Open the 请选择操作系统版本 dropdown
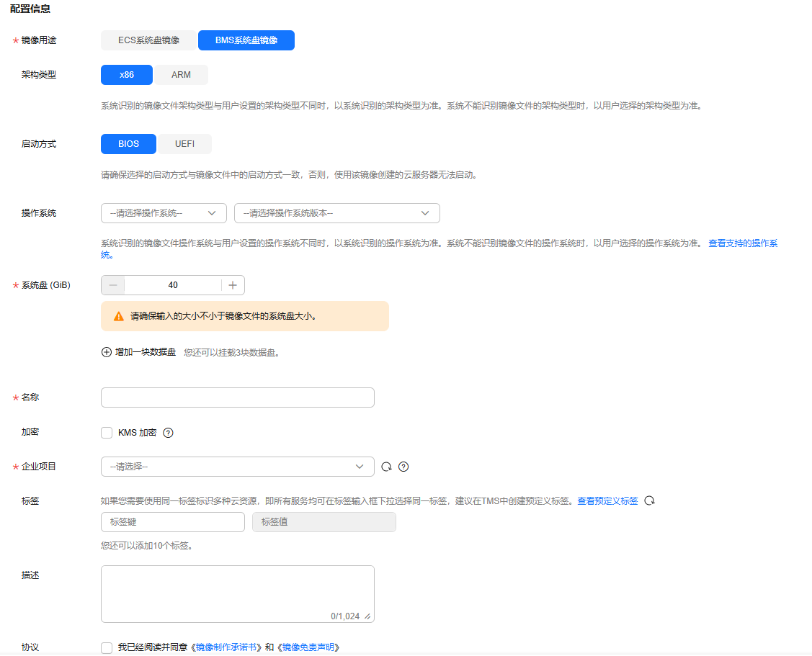The height and width of the screenshot is (656, 812). pyautogui.click(x=337, y=213)
